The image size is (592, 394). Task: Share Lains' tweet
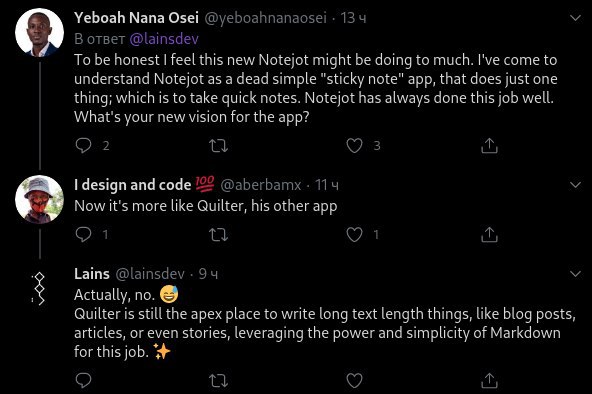(x=489, y=380)
